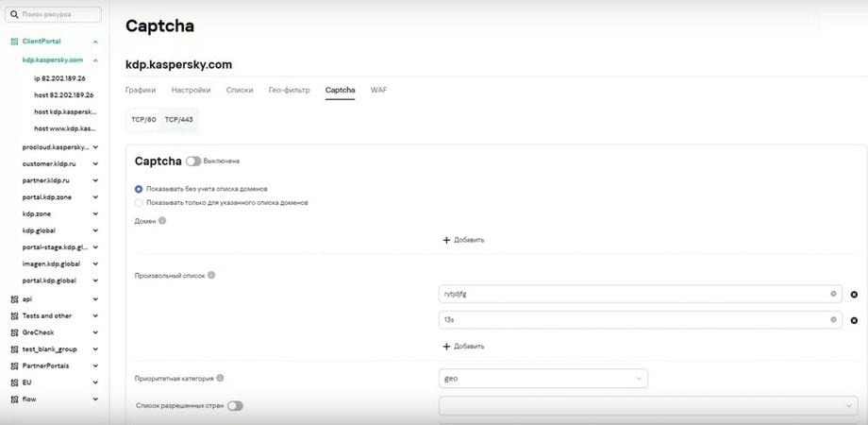Switch to the TCP/80 port tab
Screen dimensions: 868x425
coord(143,120)
